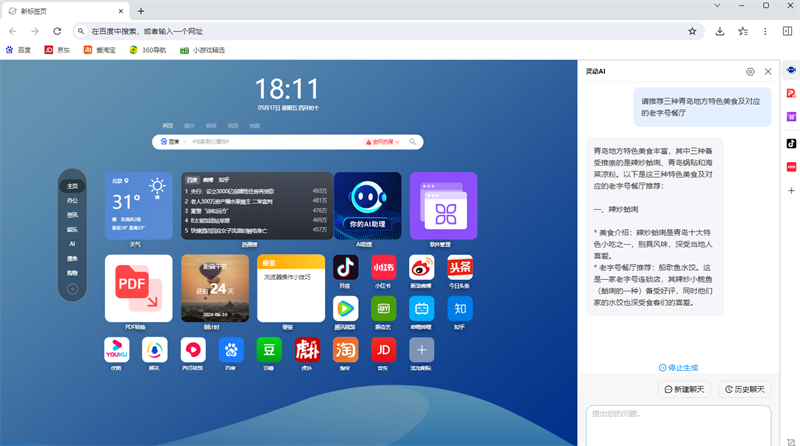Click the red Xiaohongshu icon in right sidebar
Screen dimensions: 800x446
(791, 167)
